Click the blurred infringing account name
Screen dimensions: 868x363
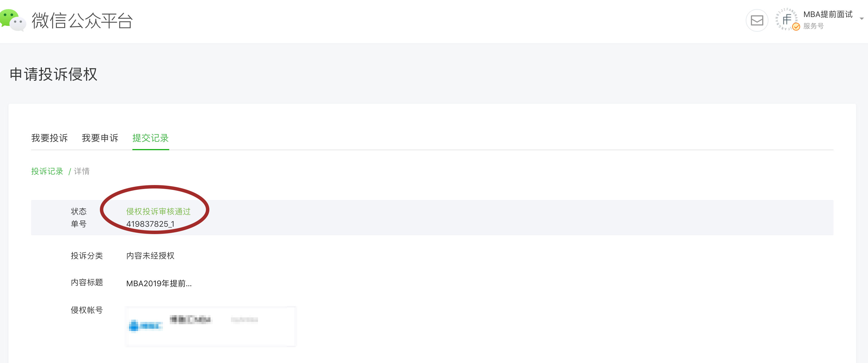click(x=191, y=319)
